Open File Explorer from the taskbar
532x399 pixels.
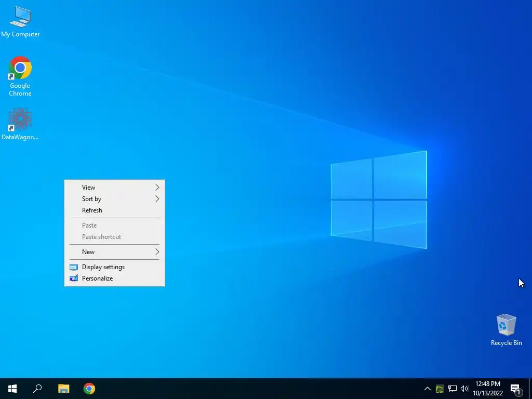point(63,389)
